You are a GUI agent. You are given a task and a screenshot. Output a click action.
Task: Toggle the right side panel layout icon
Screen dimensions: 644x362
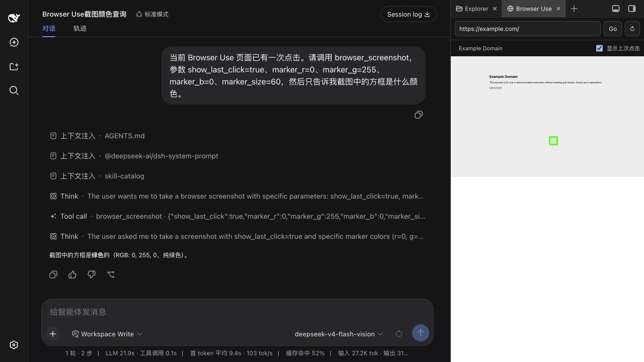(632, 9)
